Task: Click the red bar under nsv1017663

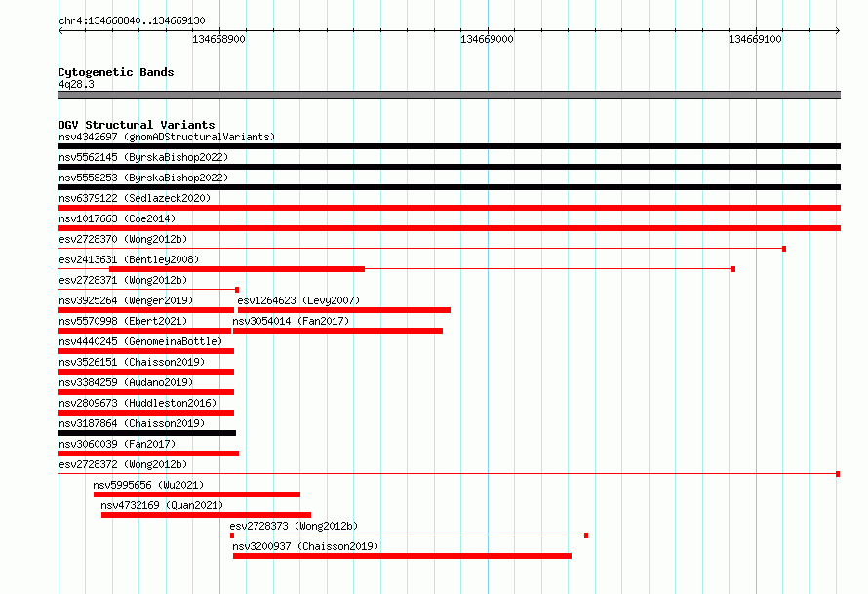Action: [x=449, y=228]
